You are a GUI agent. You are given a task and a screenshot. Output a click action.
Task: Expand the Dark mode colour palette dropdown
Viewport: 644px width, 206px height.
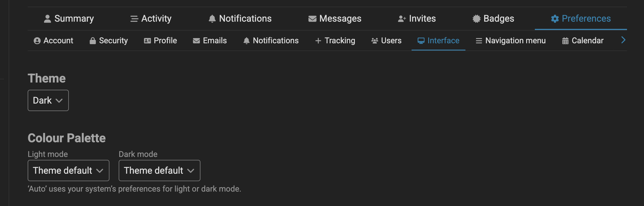coord(160,171)
